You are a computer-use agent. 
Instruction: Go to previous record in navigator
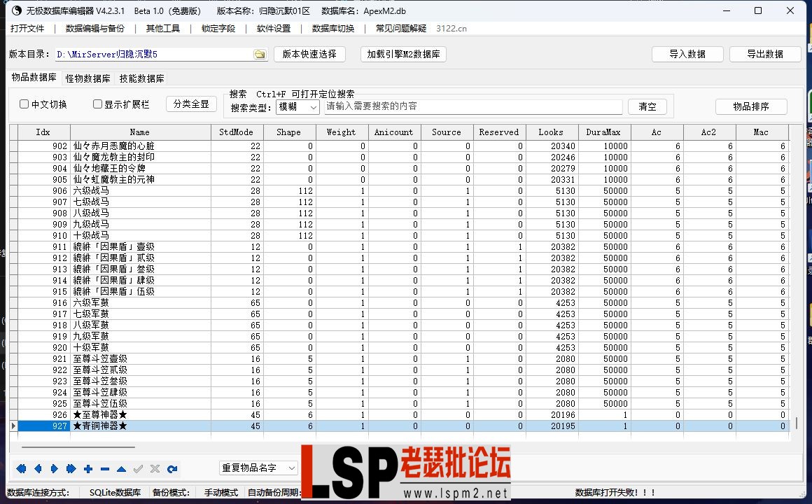coord(38,469)
